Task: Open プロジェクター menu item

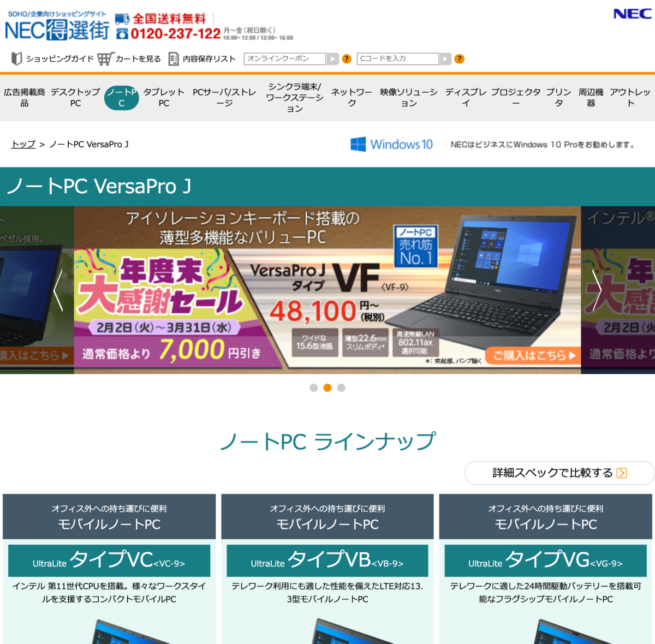Action: pos(516,98)
